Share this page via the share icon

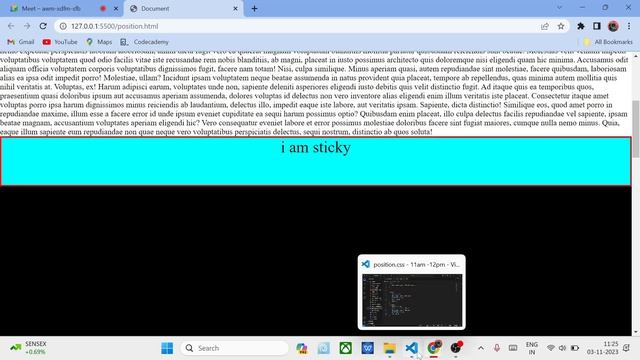click(x=544, y=26)
